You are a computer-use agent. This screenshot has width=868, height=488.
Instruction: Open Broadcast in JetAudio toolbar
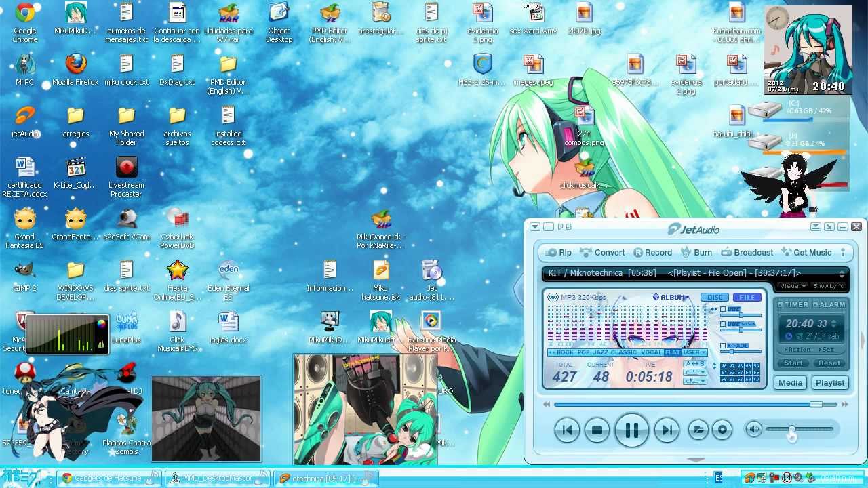point(747,252)
